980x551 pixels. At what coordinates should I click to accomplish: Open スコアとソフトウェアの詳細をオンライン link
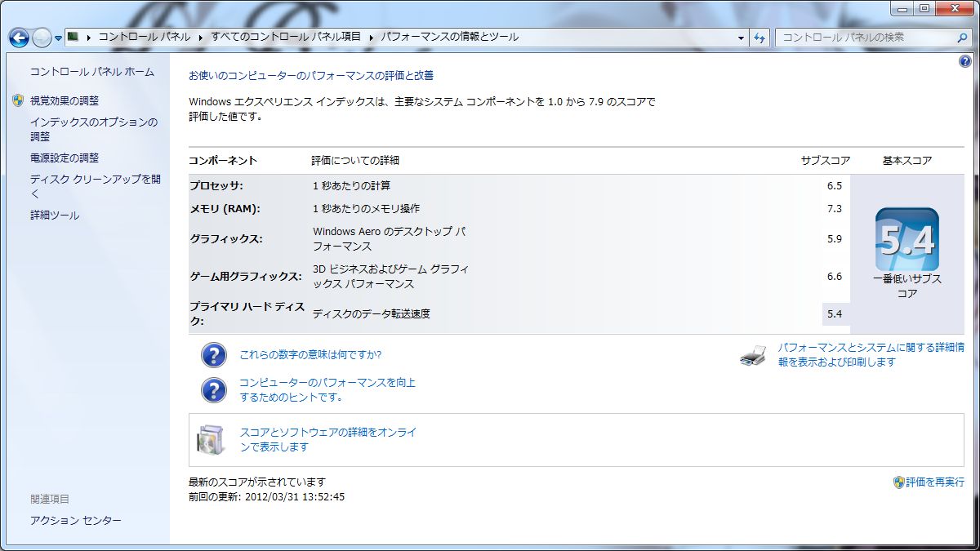point(328,440)
